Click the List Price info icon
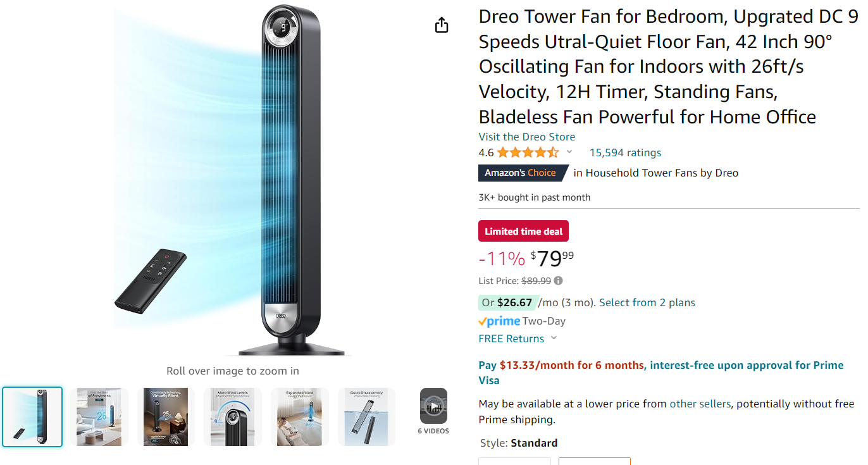 point(558,281)
